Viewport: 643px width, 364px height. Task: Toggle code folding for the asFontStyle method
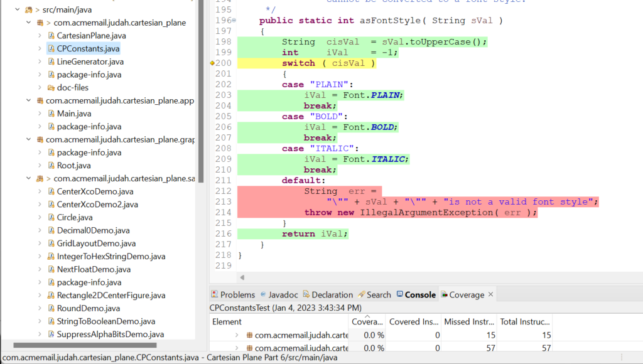tap(234, 21)
